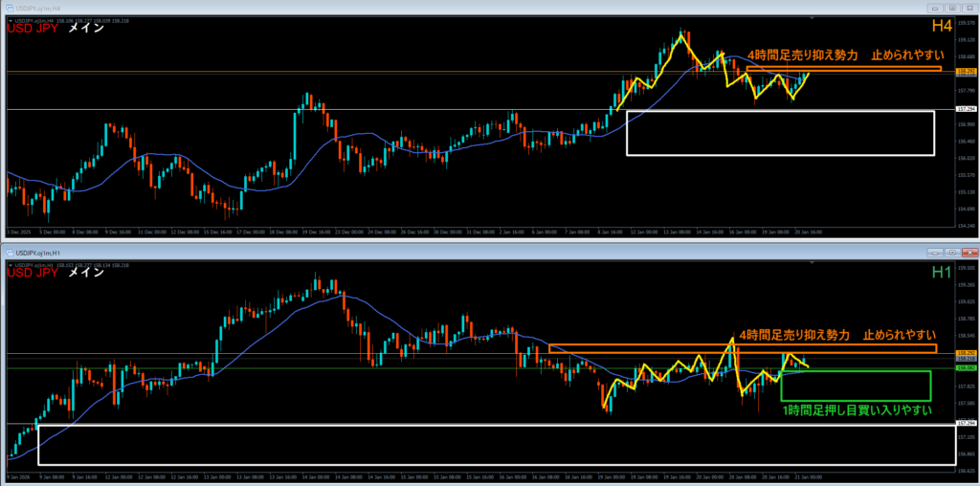
Task: Select the H4 window title 'USDJPY.oj1m,H4'
Action: coord(37,8)
